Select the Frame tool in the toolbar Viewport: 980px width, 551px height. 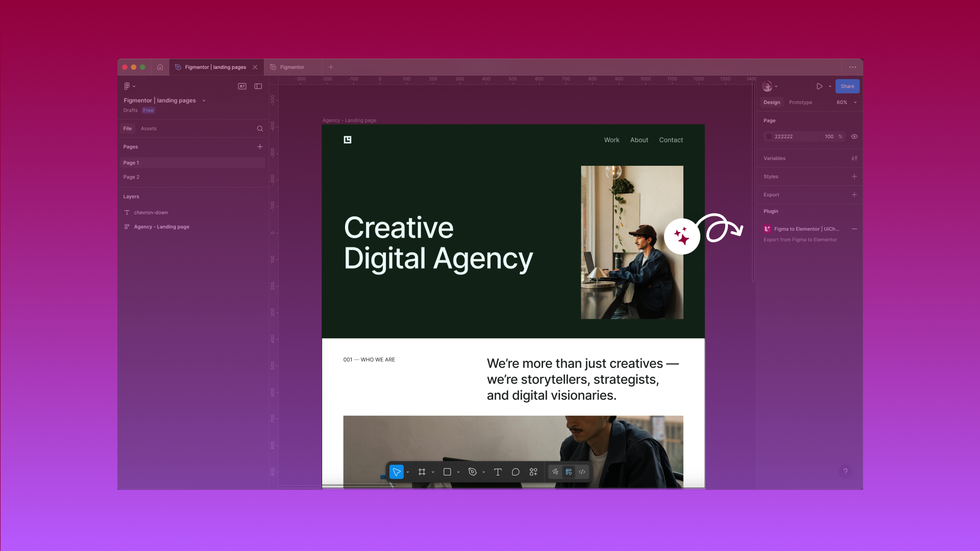tap(422, 472)
